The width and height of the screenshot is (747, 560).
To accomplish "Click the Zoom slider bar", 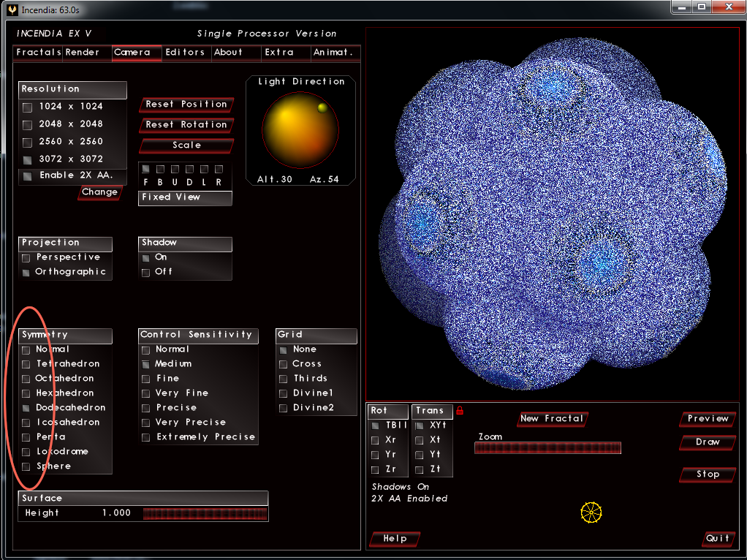I will (548, 447).
